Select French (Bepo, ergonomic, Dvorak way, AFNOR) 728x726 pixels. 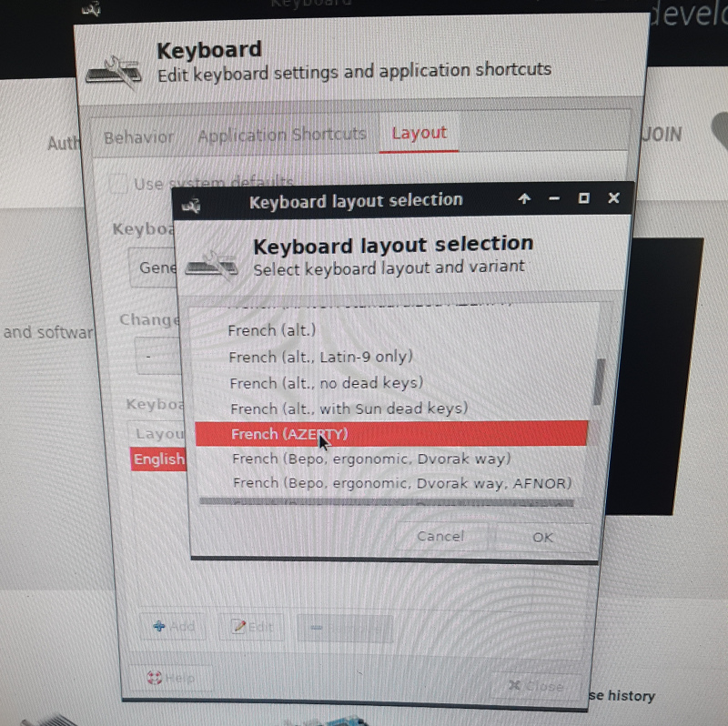pyautogui.click(x=402, y=483)
